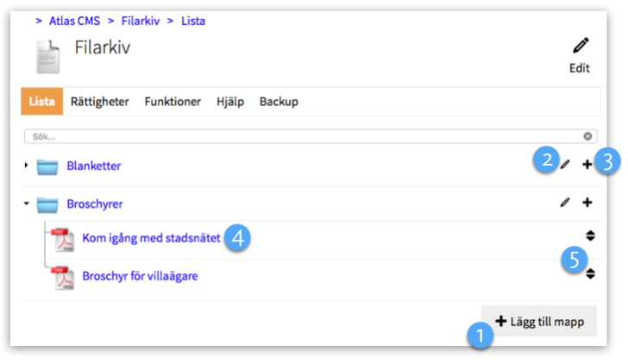Expand the Blanketter folder
This screenshot has height=364, width=628.
[x=27, y=166]
